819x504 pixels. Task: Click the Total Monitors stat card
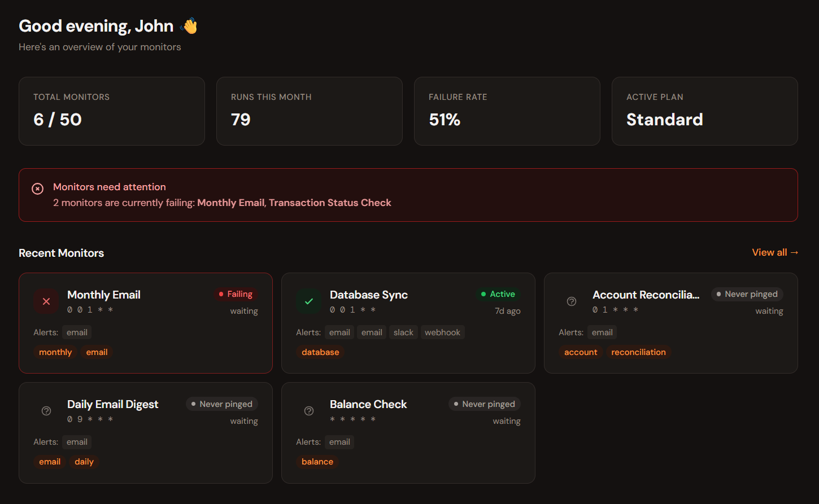click(x=111, y=111)
